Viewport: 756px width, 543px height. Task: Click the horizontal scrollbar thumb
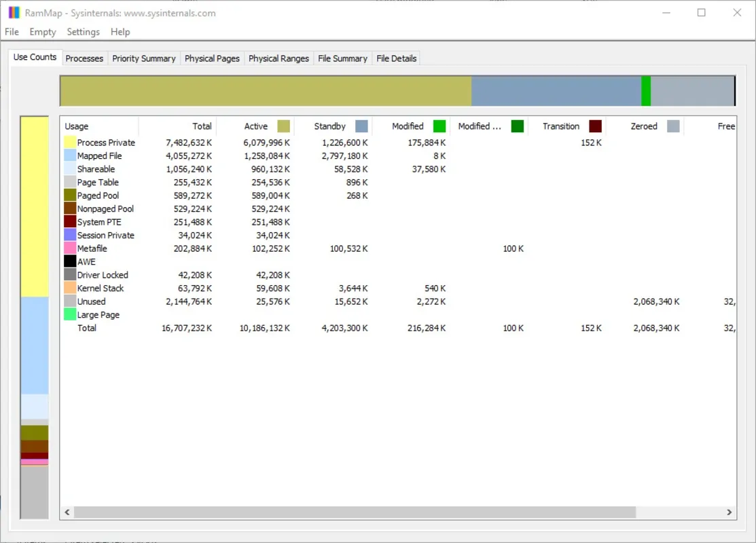click(355, 512)
